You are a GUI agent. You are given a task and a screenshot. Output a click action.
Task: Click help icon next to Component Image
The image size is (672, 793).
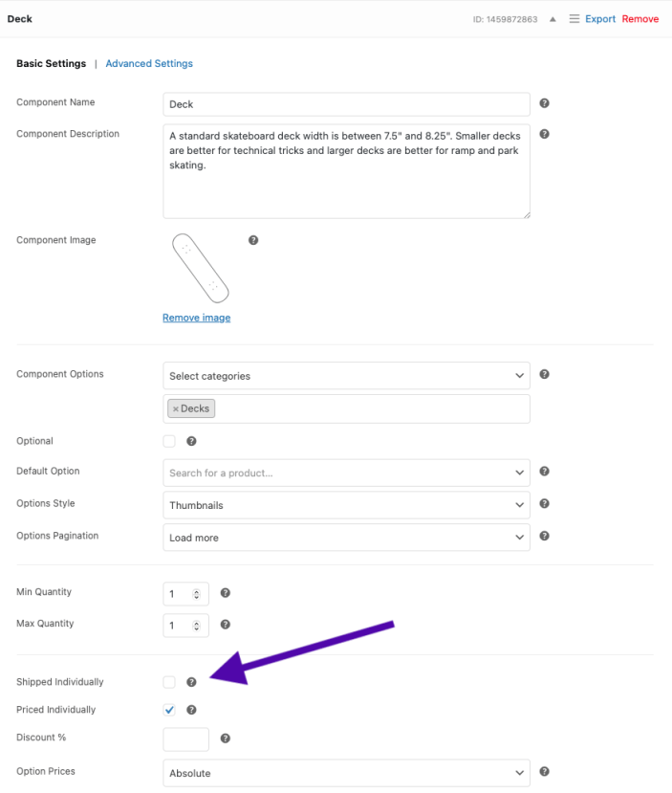tap(253, 240)
